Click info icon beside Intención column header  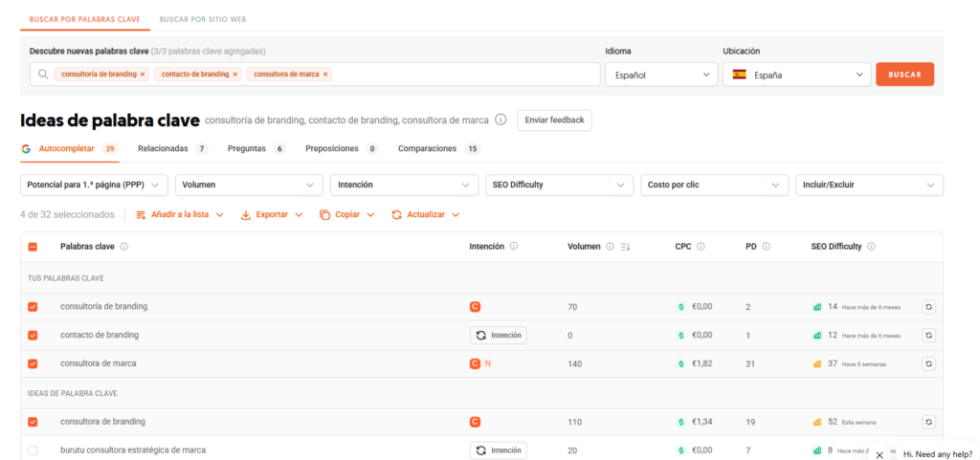tap(514, 247)
